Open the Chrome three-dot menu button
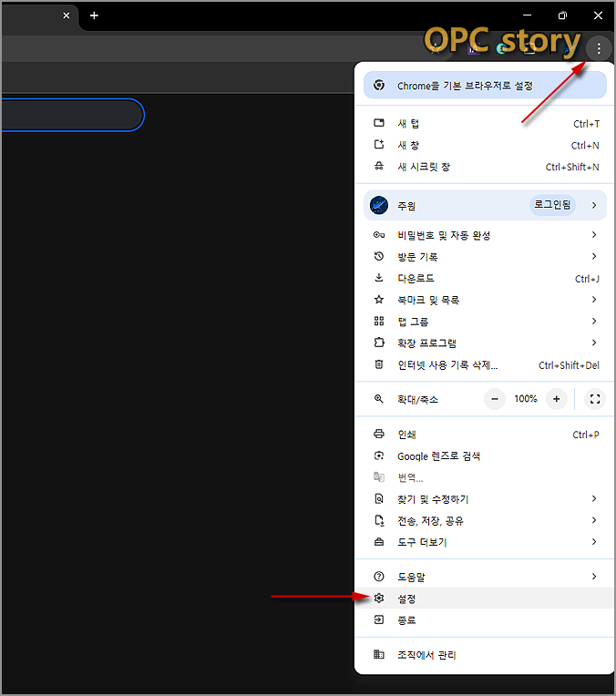The image size is (616, 696). coord(599,48)
